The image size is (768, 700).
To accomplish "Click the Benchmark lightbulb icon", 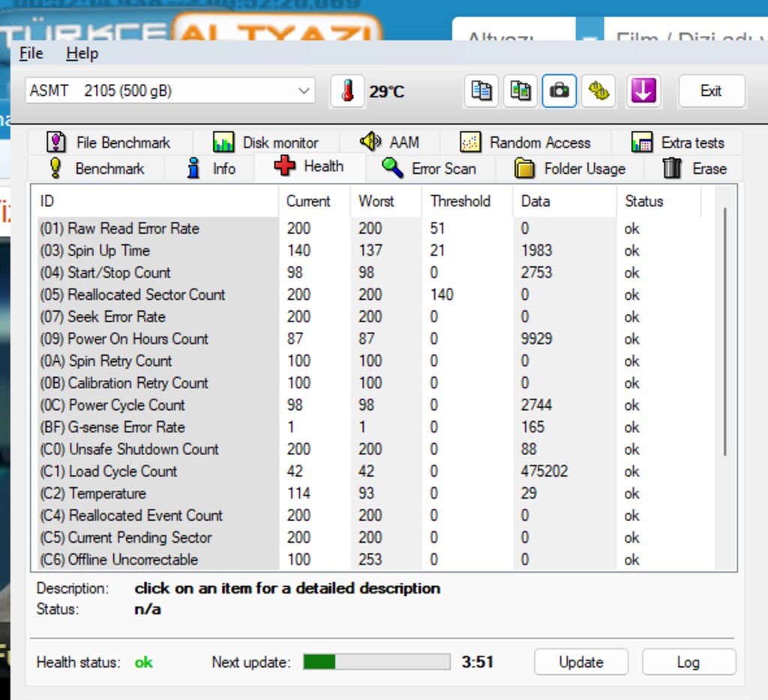I will click(x=55, y=168).
